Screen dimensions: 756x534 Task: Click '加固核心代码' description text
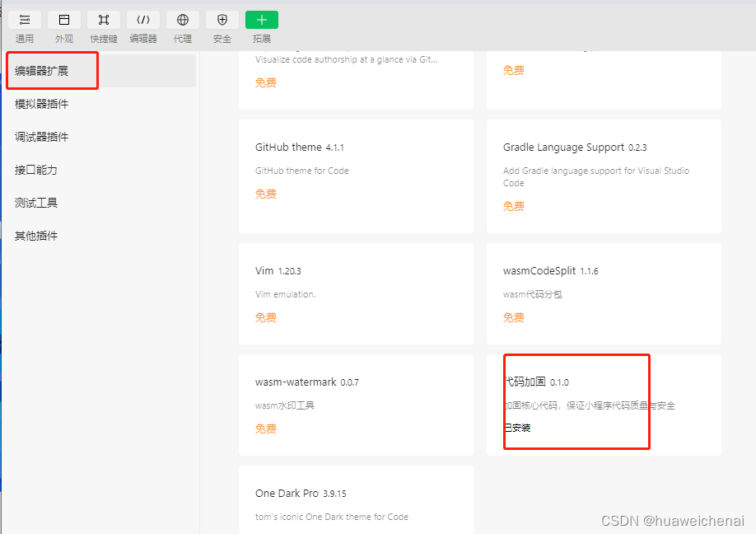click(590, 405)
